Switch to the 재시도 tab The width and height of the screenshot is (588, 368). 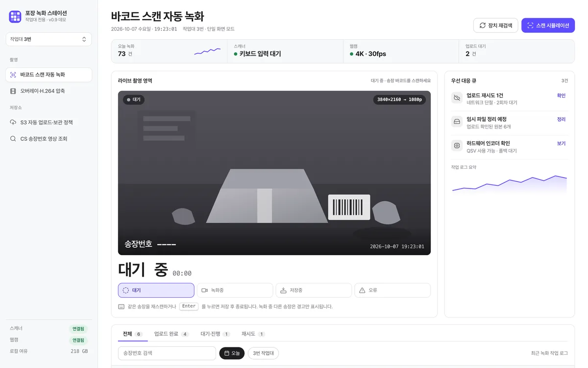coord(253,334)
